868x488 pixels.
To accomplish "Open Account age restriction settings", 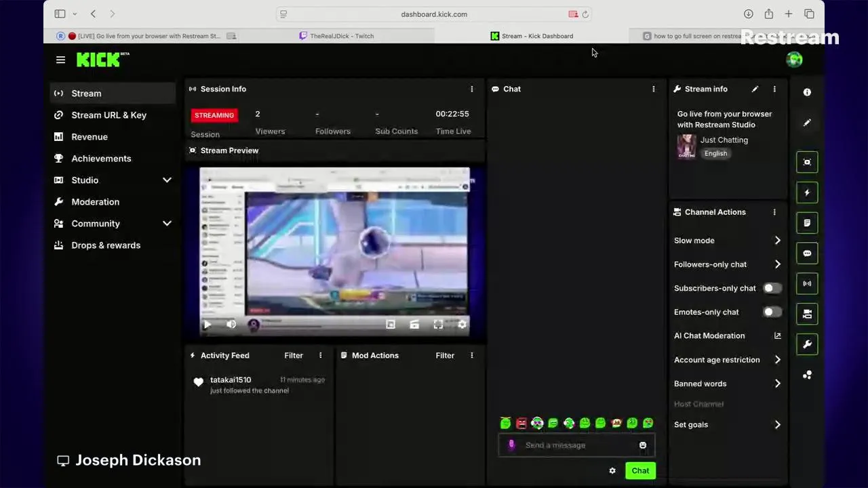I will coord(728,360).
